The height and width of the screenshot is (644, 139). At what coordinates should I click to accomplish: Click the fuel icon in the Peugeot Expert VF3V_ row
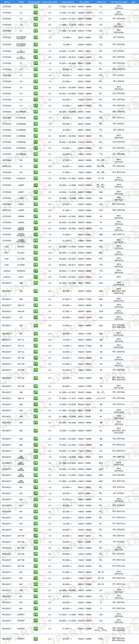pyautogui.click(x=36, y=639)
